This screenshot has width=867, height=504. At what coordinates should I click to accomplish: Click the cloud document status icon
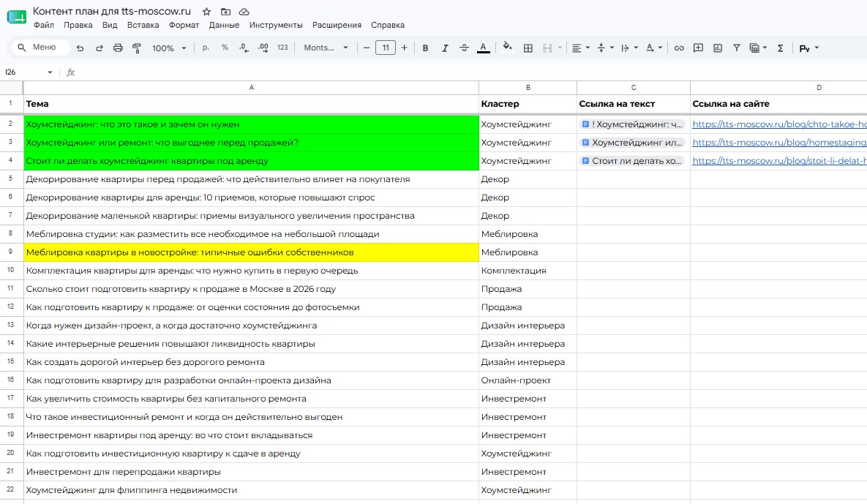click(244, 12)
